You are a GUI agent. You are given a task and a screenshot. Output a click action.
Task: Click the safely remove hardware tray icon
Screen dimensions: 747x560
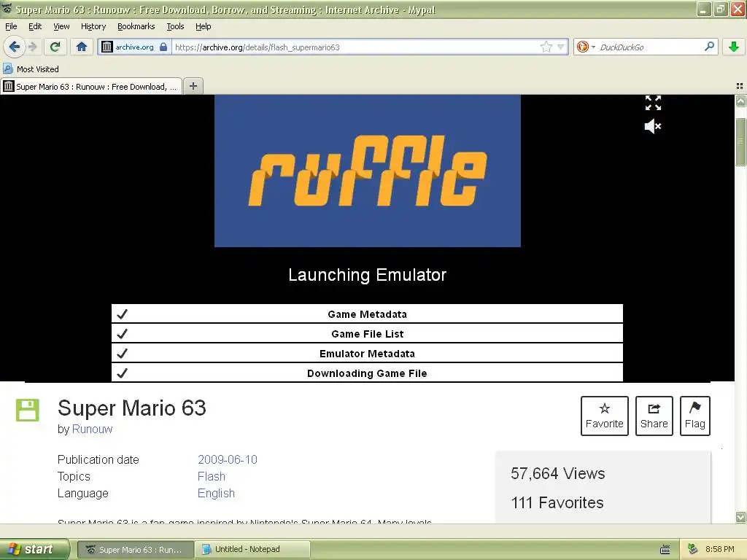[692, 549]
